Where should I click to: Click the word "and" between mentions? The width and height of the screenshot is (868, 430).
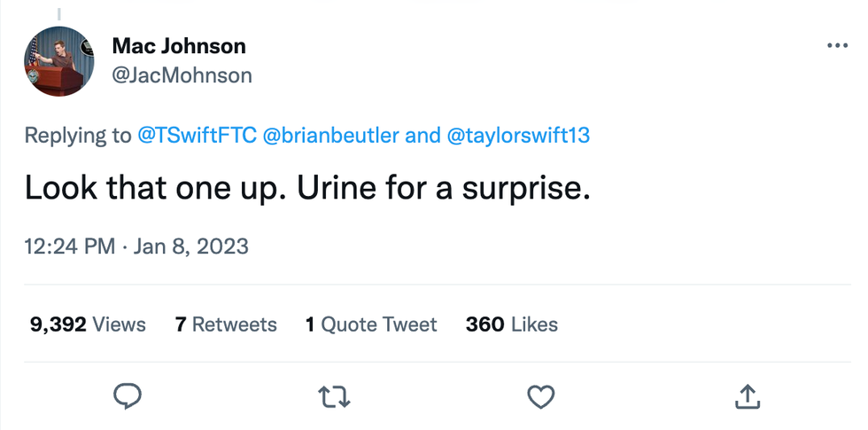(422, 136)
